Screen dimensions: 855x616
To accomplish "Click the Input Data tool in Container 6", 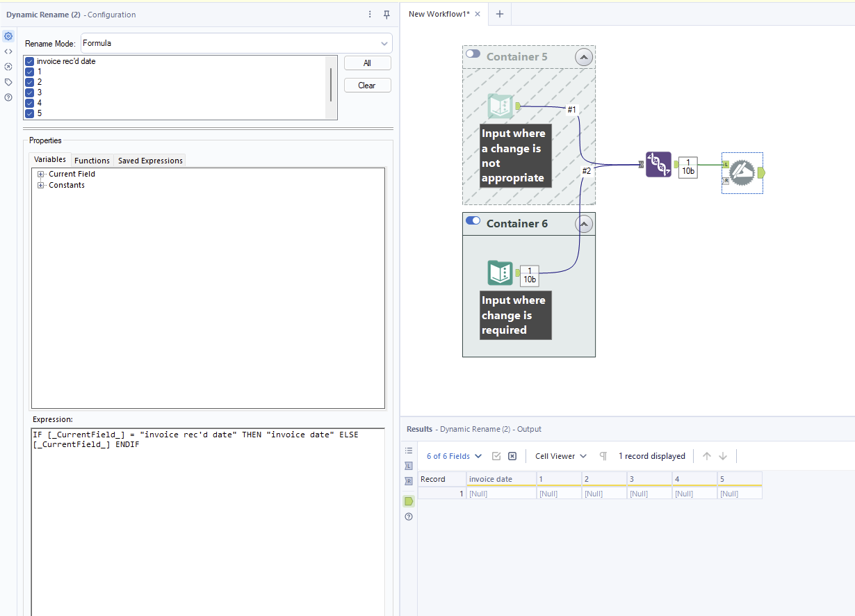I will click(x=500, y=273).
